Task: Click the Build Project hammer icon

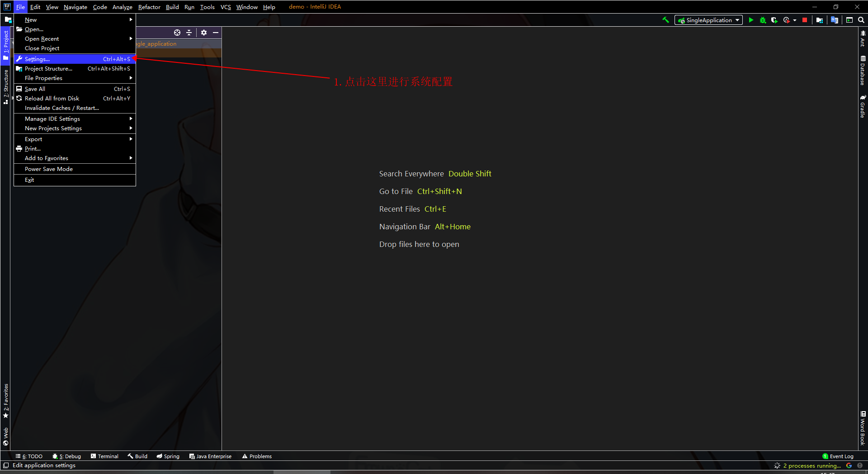Action: 665,20
